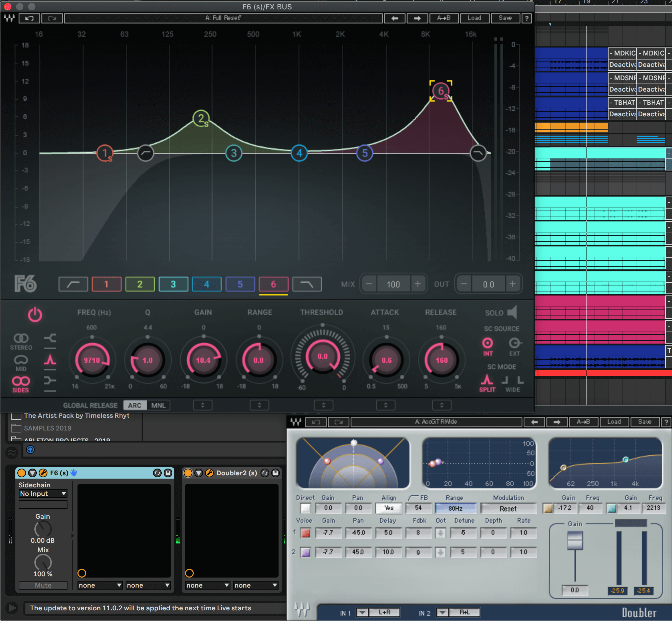
Task: Switch global release to MNL
Action: pyautogui.click(x=158, y=405)
